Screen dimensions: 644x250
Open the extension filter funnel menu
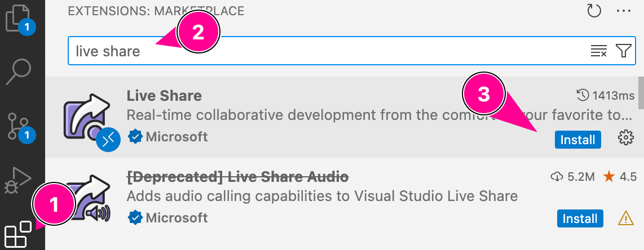coord(623,51)
